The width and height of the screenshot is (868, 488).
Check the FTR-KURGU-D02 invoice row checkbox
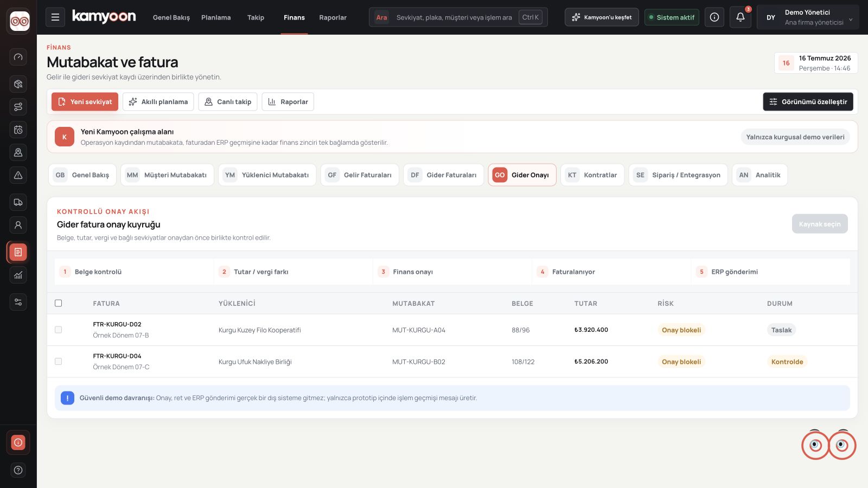coord(59,330)
